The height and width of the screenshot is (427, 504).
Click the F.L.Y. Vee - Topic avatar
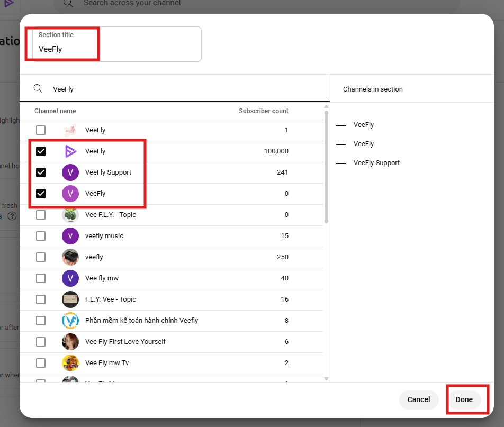click(70, 299)
